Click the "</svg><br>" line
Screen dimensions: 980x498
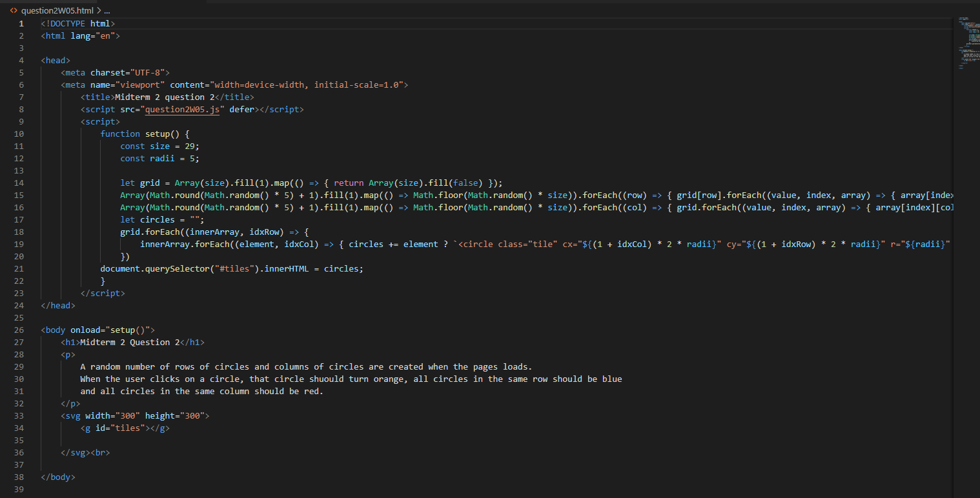coord(85,453)
